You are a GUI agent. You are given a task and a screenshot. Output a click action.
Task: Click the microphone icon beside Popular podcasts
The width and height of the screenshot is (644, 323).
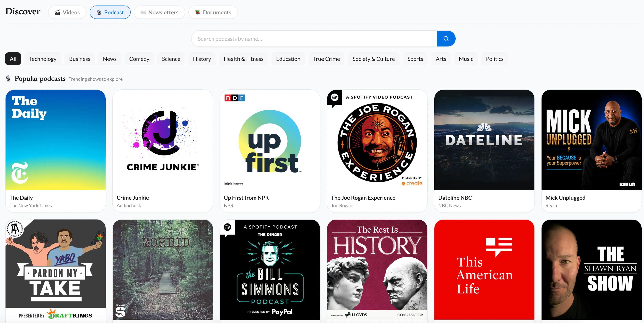[x=8, y=79]
